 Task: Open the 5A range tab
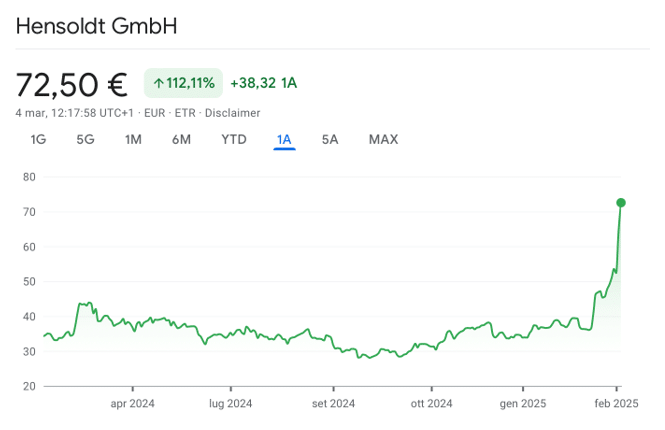pos(330,140)
